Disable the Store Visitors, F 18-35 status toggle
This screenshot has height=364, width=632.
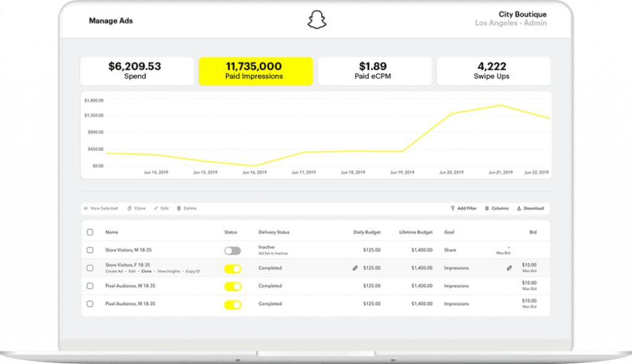coord(233,269)
